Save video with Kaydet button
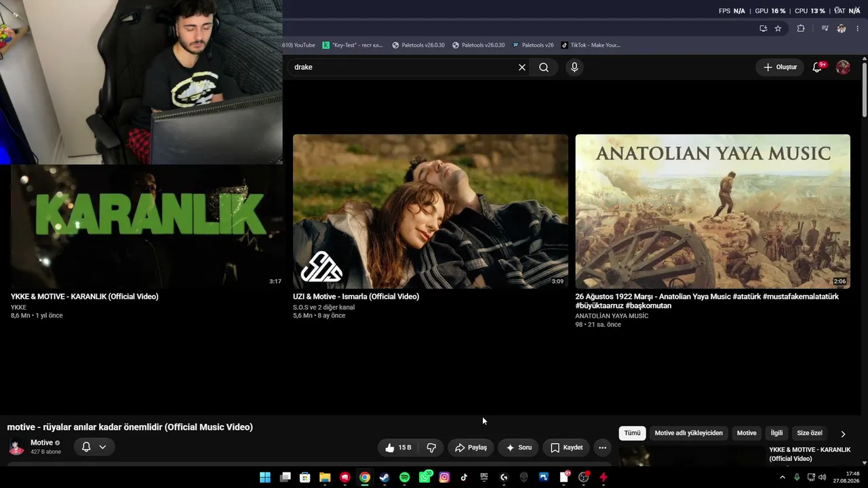 (x=566, y=447)
